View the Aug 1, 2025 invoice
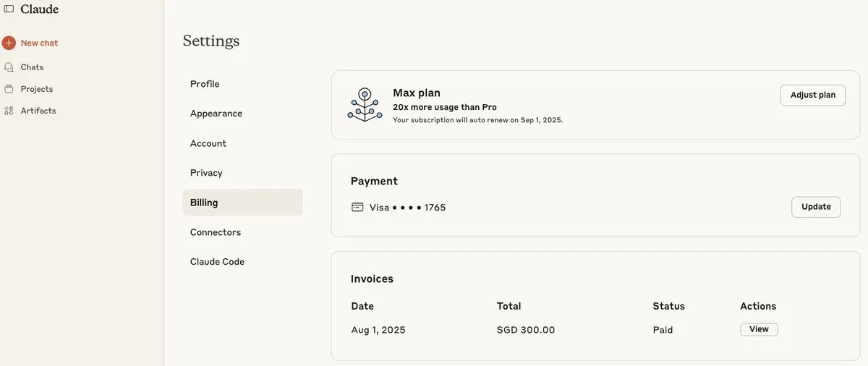 (759, 329)
